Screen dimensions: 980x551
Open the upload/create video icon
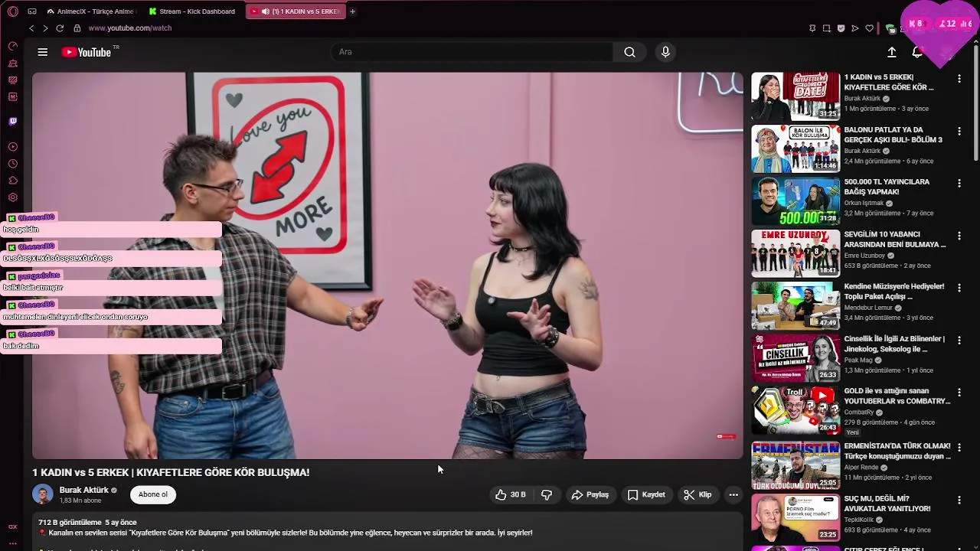pyautogui.click(x=892, y=52)
